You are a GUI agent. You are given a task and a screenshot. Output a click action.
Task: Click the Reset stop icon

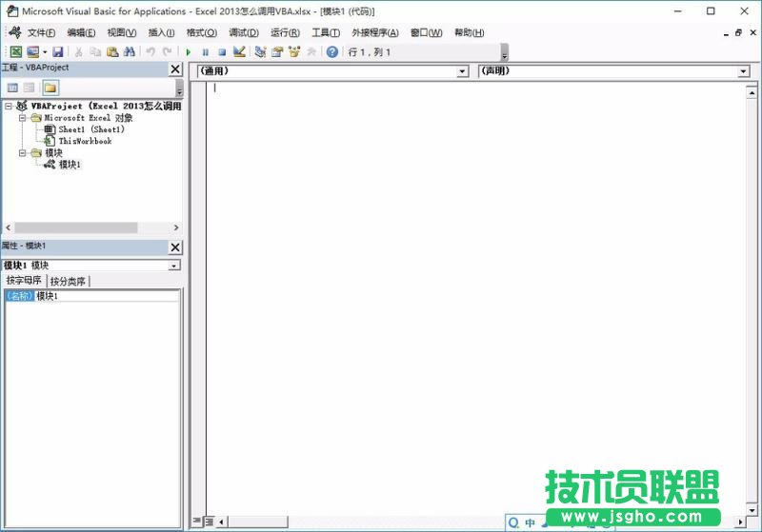pyautogui.click(x=222, y=52)
